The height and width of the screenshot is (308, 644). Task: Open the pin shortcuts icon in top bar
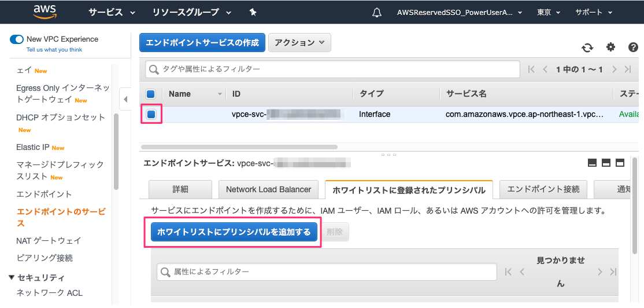[253, 12]
